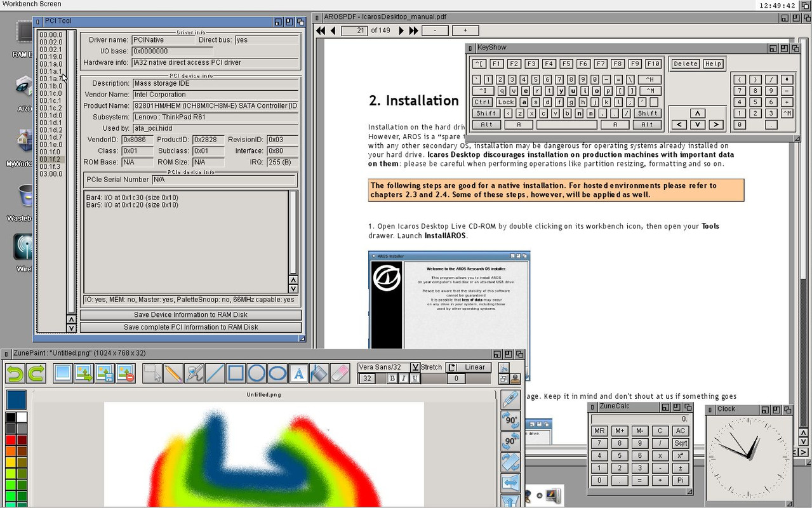
Task: Pick the yellow color swatch in ZunePaint palette
Action: [11, 463]
